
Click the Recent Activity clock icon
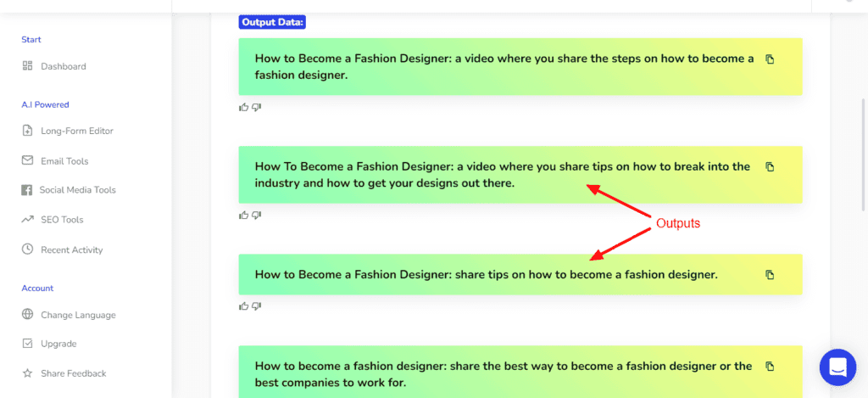tap(27, 249)
